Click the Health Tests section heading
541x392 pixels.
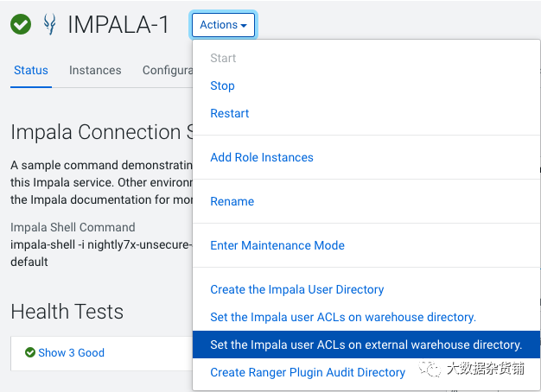[x=67, y=312]
